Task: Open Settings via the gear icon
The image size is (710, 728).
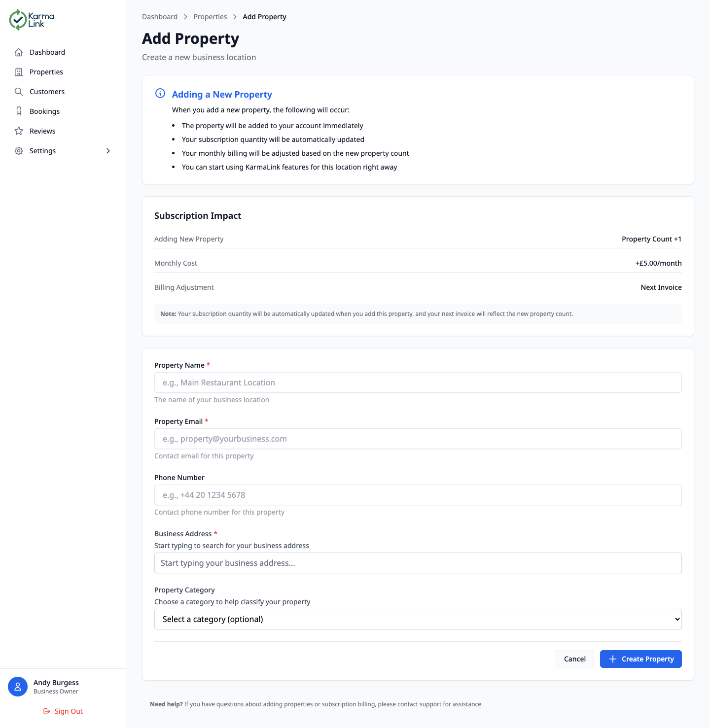Action: point(19,151)
